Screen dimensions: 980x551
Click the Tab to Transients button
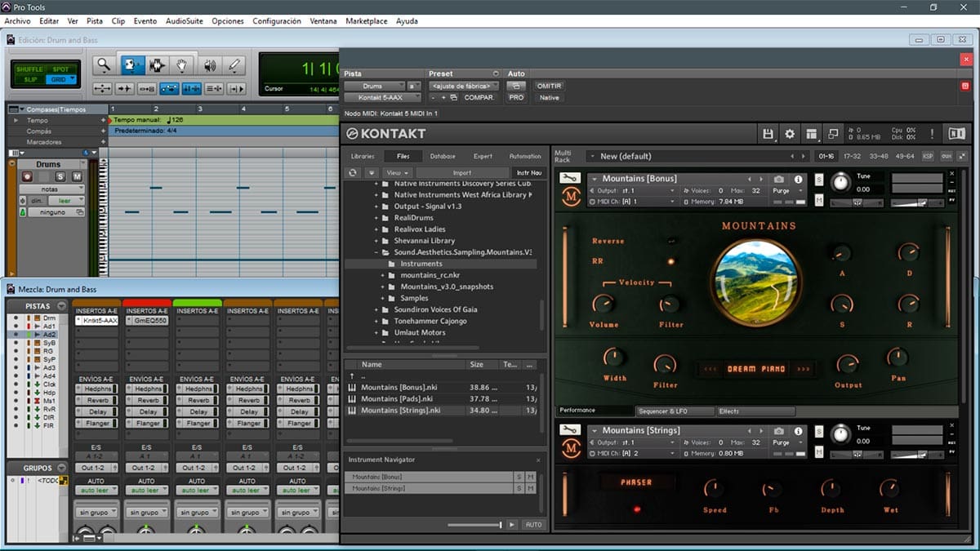click(125, 88)
